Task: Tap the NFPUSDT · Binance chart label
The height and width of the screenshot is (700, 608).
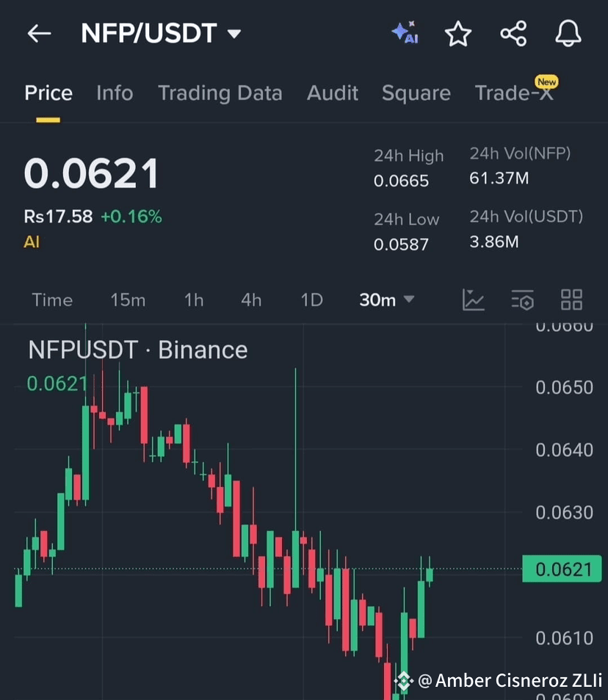Action: point(137,350)
